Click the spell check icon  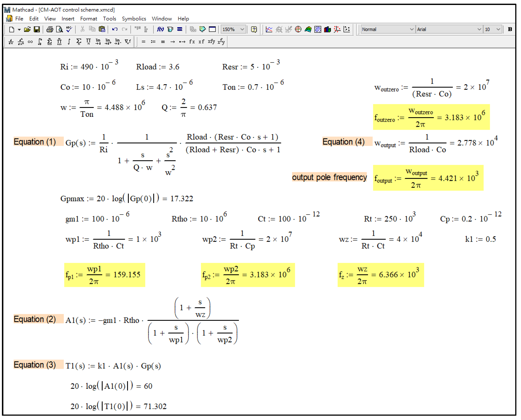coord(69,29)
